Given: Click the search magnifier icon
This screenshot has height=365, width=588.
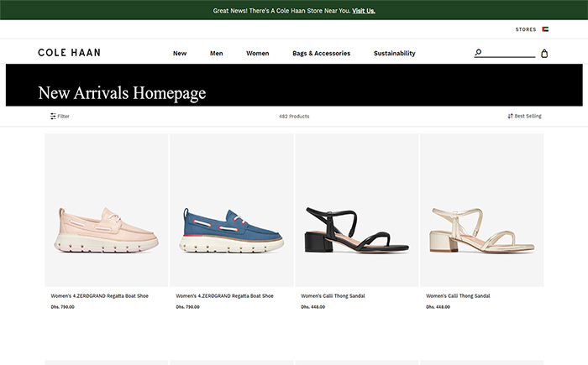Looking at the screenshot, I should [478, 53].
